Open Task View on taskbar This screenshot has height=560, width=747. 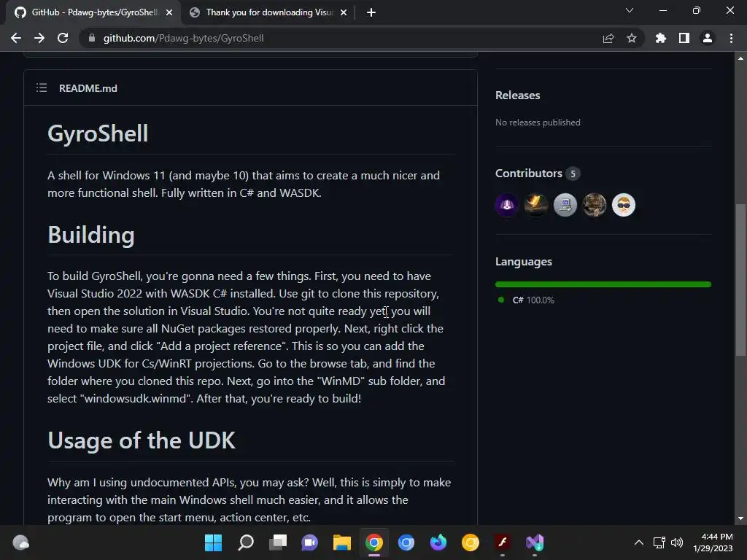coord(278,542)
